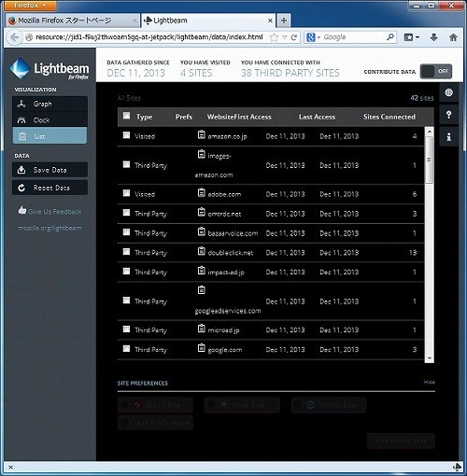The height and width of the screenshot is (476, 467).
Task: Check the doubleclick.net row checkbox
Action: tap(126, 251)
